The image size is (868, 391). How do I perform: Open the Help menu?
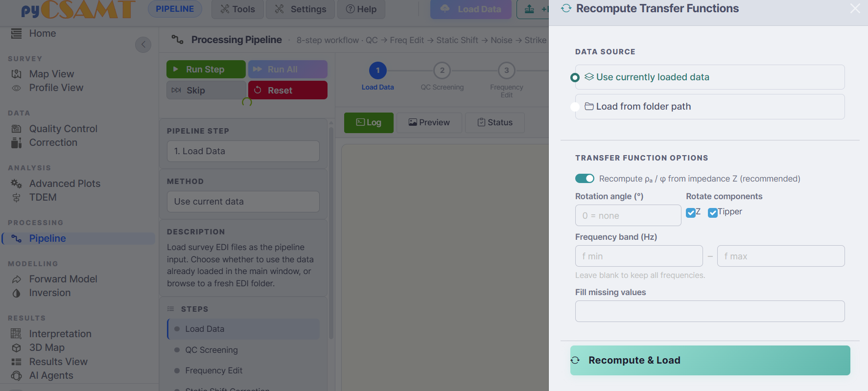point(361,9)
